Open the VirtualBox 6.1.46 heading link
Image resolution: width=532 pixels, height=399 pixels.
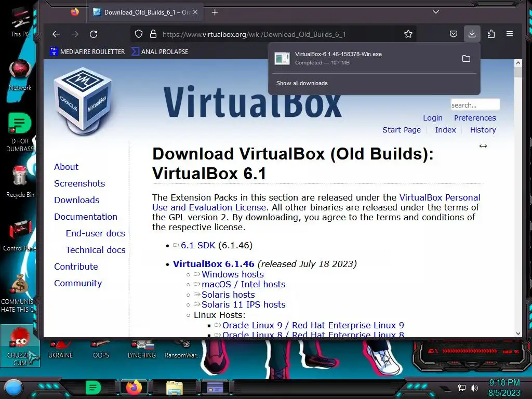[214, 264]
